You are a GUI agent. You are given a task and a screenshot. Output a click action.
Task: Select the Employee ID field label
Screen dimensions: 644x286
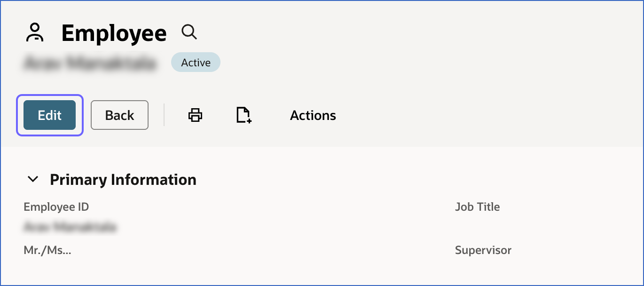pyautogui.click(x=56, y=207)
